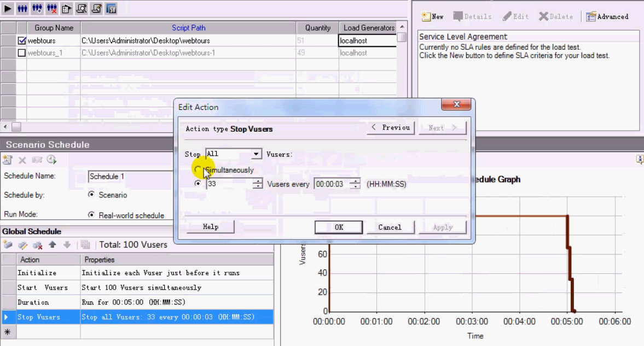The image size is (644, 346).
Task: Click New Schedule icon in Scenario Schedule
Action: pyautogui.click(x=8, y=160)
